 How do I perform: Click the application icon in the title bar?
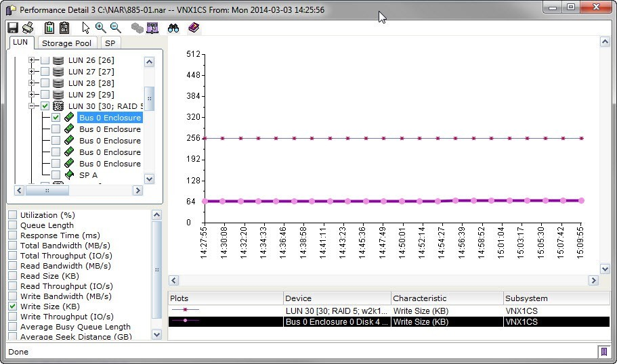(x=11, y=9)
